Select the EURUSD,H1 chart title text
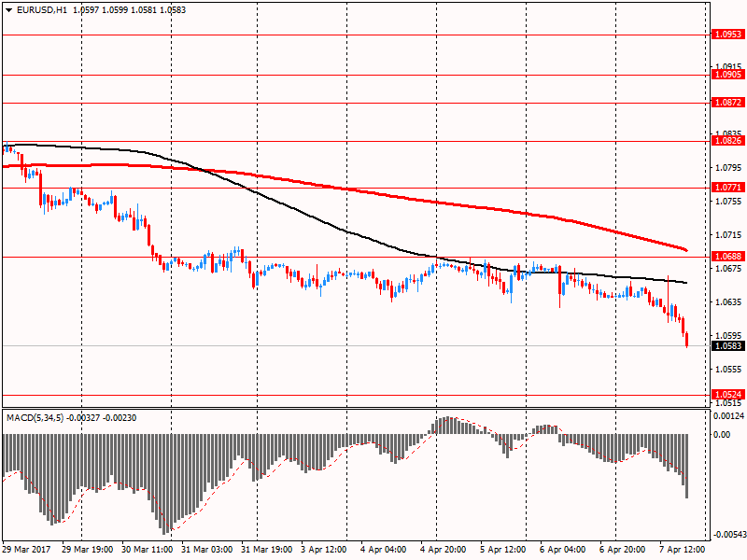This screenshot has width=747, height=560. coord(41,10)
